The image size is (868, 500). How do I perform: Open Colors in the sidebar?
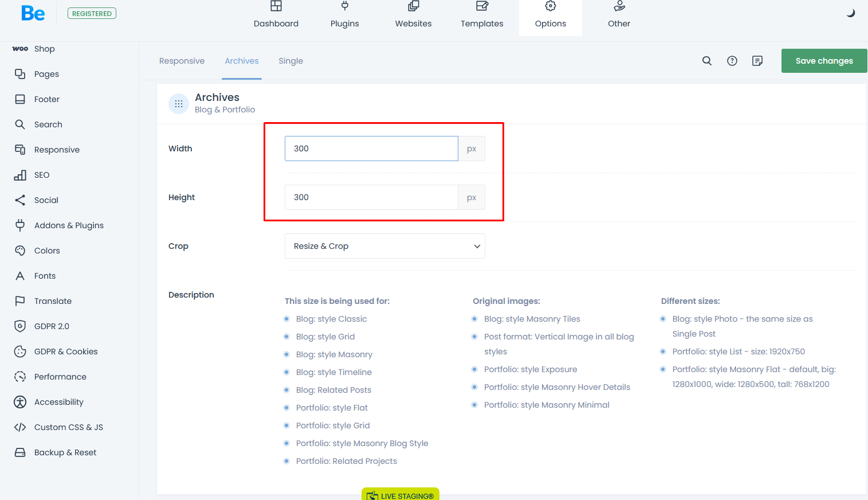[x=47, y=251]
